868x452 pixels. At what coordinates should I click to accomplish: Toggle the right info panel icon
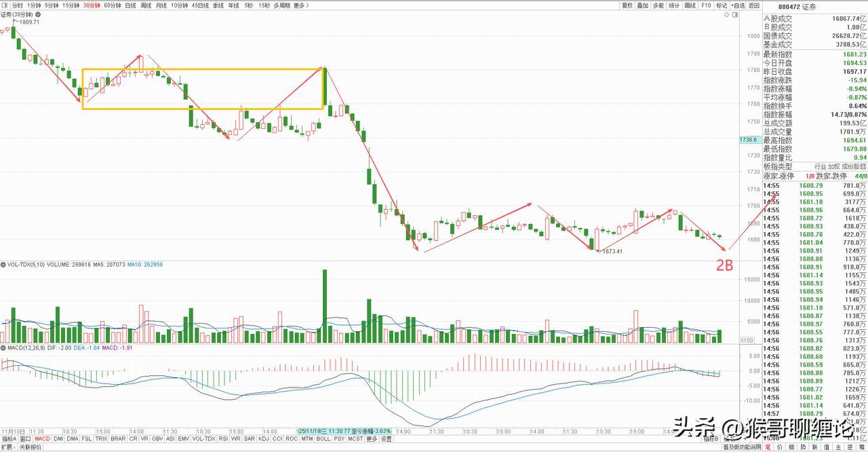point(735,15)
